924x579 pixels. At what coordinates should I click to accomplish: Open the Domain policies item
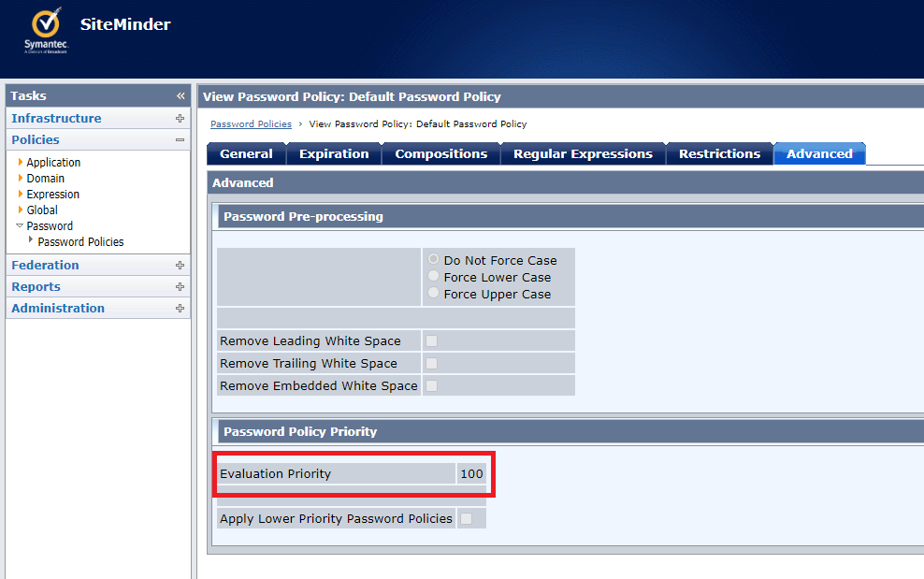[46, 178]
